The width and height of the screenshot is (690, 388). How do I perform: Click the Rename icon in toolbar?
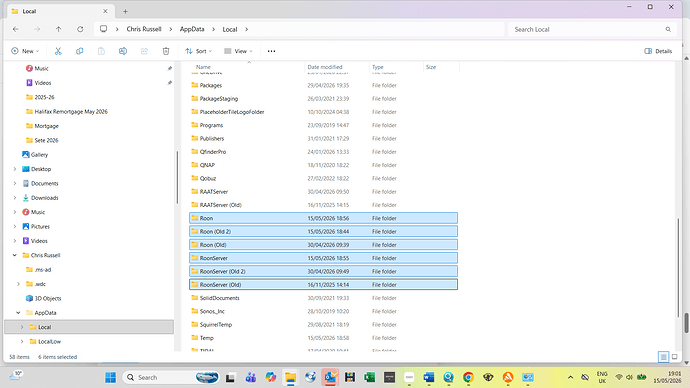[x=123, y=51]
